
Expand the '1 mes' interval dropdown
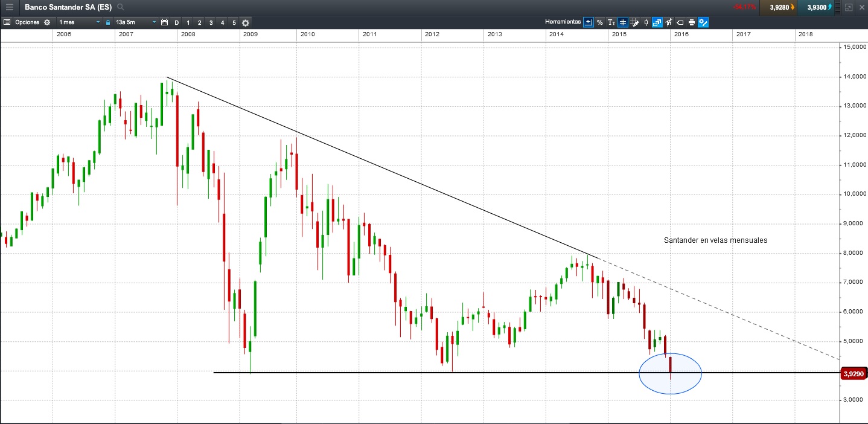pos(79,22)
